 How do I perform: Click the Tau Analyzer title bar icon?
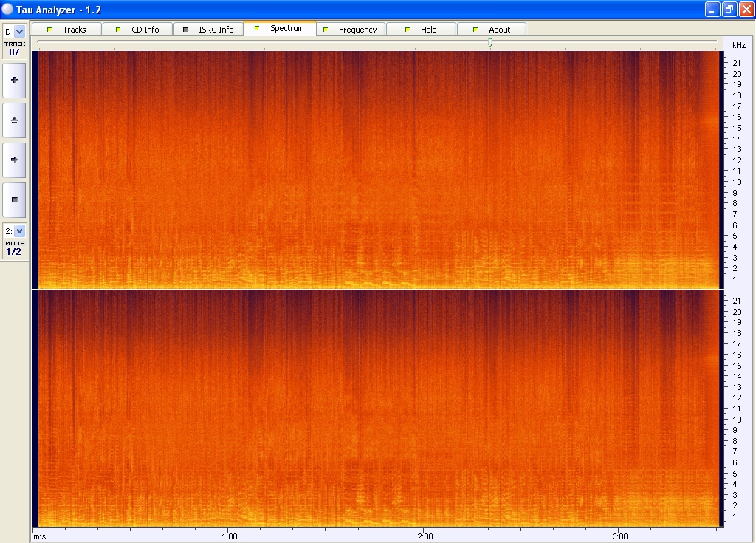(x=8, y=9)
